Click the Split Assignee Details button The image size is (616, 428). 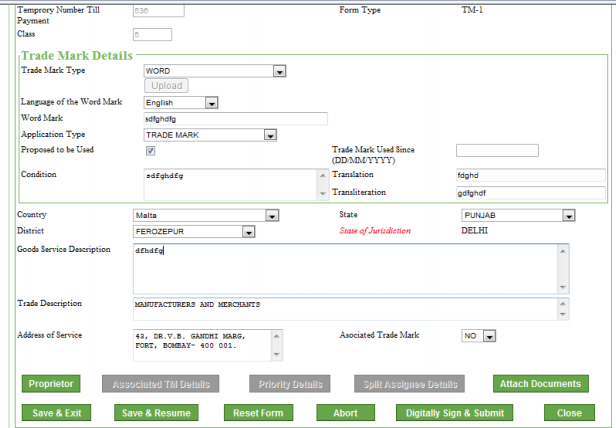409,384
